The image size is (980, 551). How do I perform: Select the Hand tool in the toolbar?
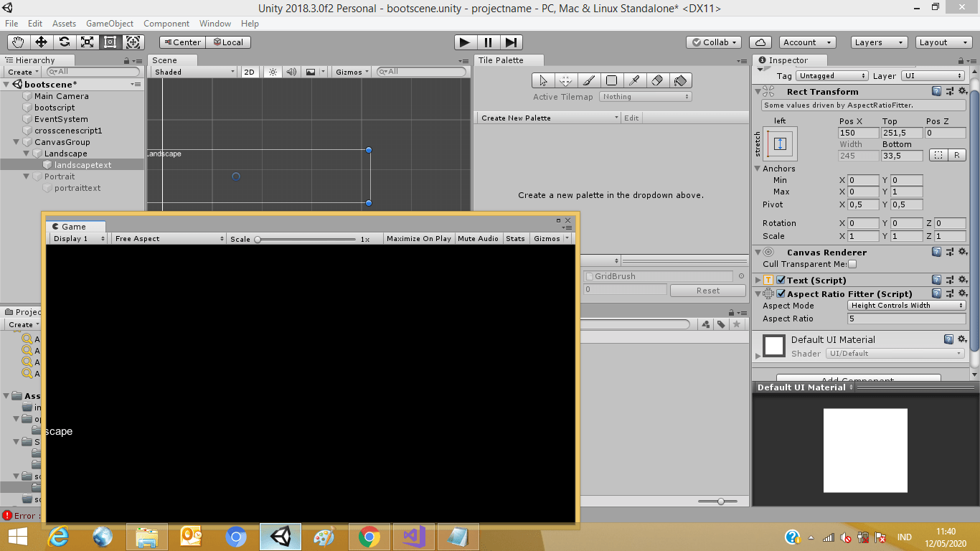pyautogui.click(x=19, y=42)
